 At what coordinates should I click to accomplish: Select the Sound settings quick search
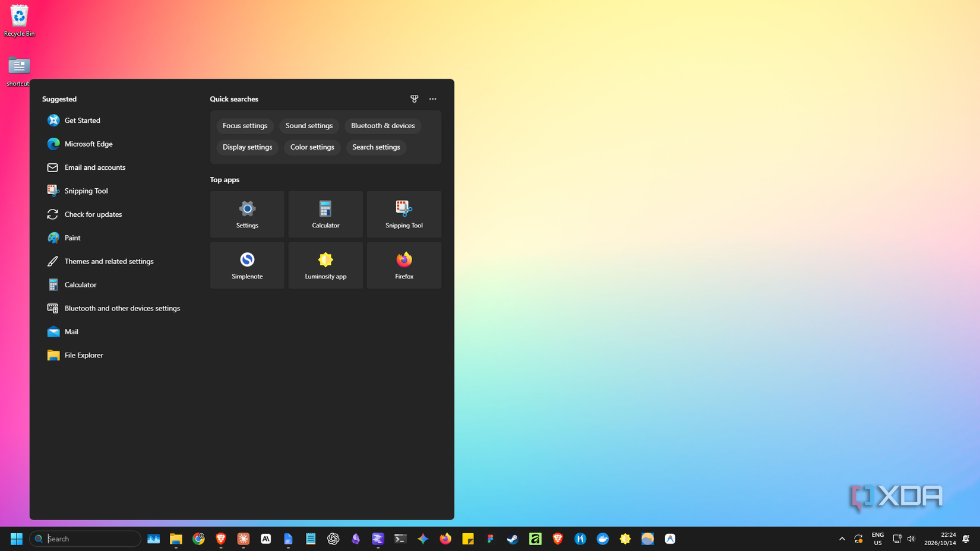click(x=309, y=126)
